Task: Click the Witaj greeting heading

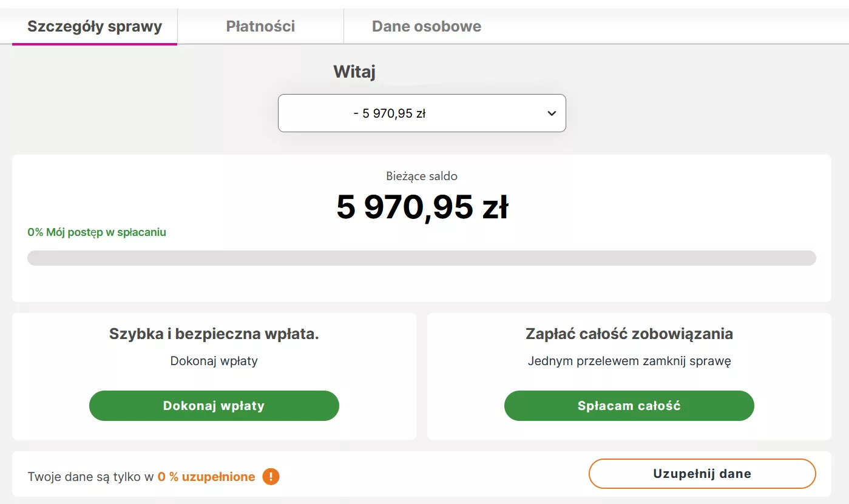Action: [x=354, y=72]
